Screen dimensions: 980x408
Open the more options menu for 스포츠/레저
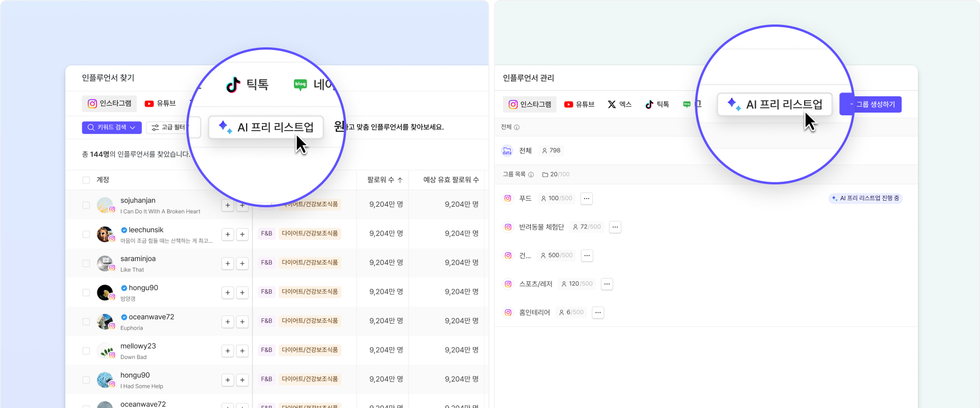pyautogui.click(x=607, y=284)
